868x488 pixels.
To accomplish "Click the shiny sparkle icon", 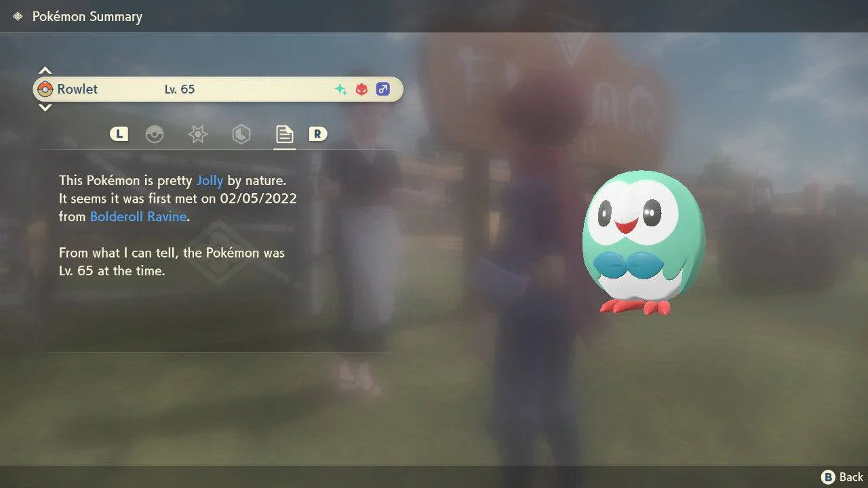I will [x=341, y=89].
